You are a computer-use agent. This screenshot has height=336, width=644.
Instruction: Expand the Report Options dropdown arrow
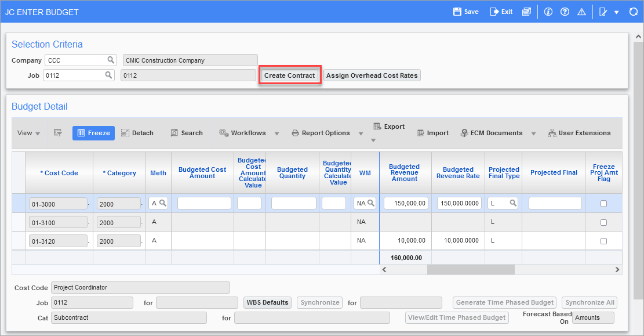[x=361, y=133]
